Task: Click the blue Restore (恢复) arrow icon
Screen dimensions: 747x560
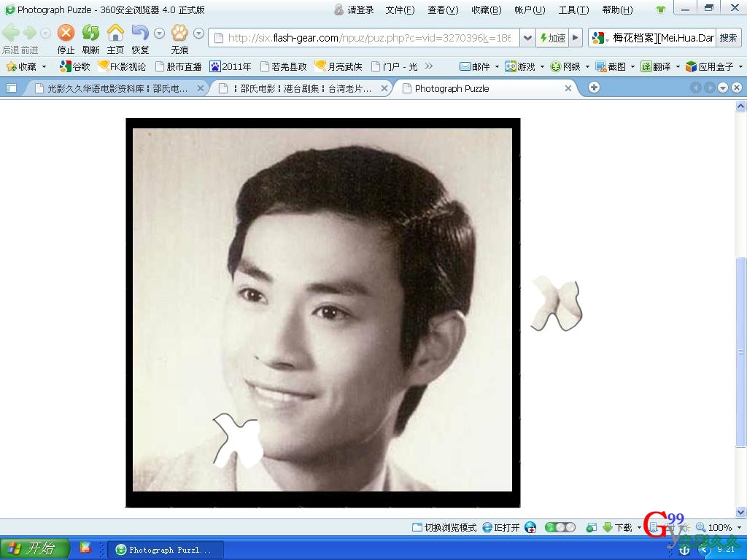Action: pyautogui.click(x=140, y=33)
